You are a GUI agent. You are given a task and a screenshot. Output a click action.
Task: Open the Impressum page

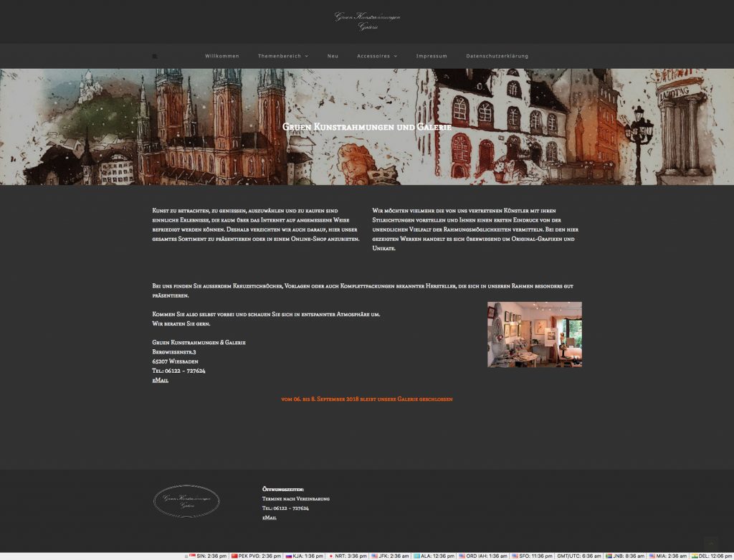[432, 56]
